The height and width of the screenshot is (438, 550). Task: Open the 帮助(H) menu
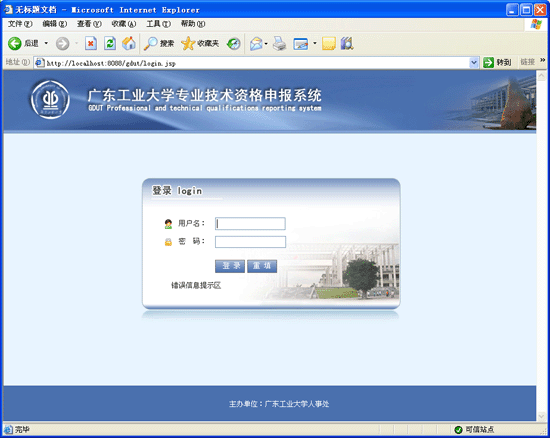click(x=193, y=24)
